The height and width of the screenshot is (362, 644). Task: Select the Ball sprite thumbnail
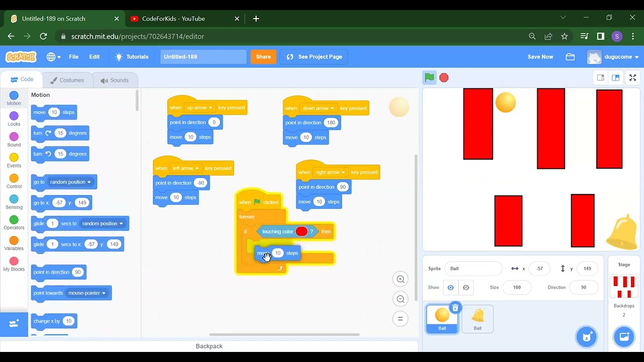coord(442,319)
